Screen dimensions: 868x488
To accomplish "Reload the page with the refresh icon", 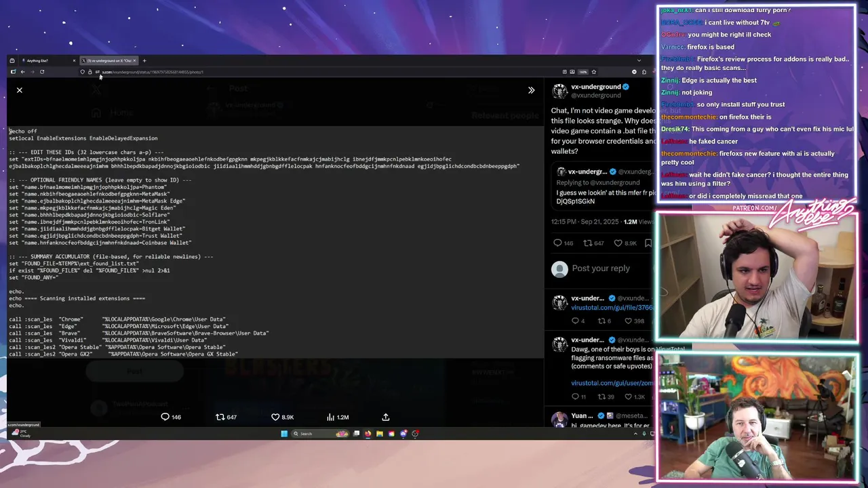I will (x=42, y=72).
